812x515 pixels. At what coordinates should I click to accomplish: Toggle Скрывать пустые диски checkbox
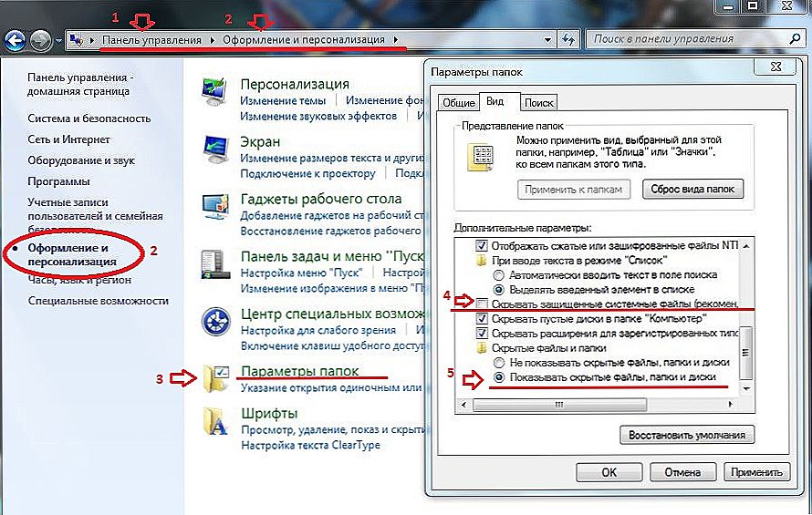[482, 318]
